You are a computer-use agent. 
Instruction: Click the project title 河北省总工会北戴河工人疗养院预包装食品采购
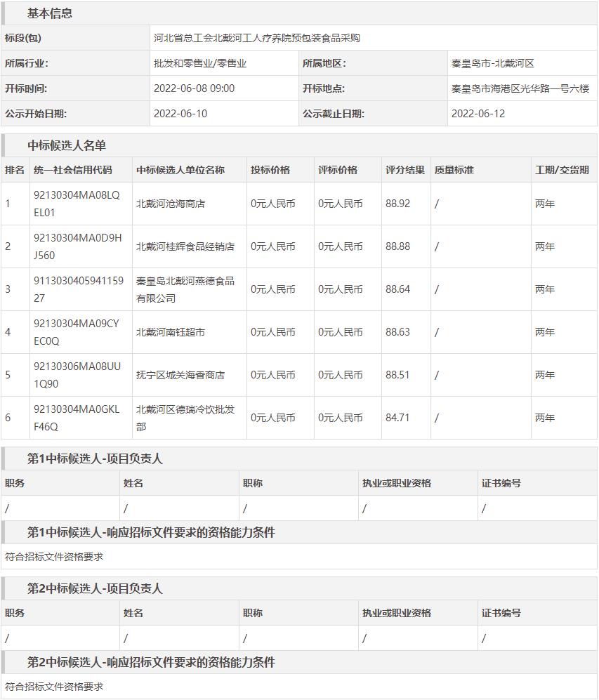coord(256,38)
